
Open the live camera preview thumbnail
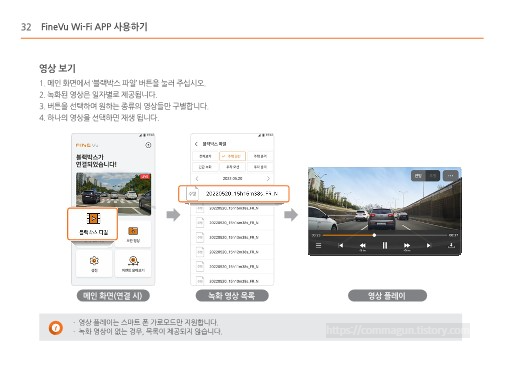pos(113,193)
